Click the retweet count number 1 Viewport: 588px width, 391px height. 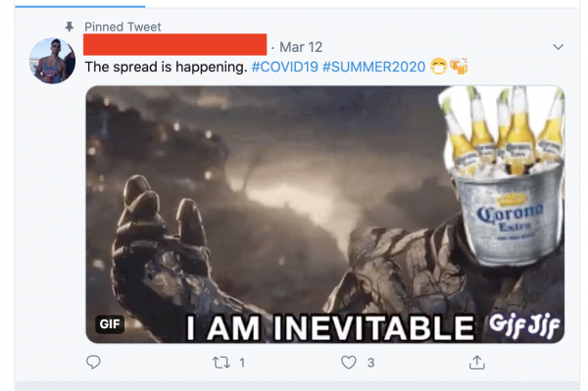(242, 363)
